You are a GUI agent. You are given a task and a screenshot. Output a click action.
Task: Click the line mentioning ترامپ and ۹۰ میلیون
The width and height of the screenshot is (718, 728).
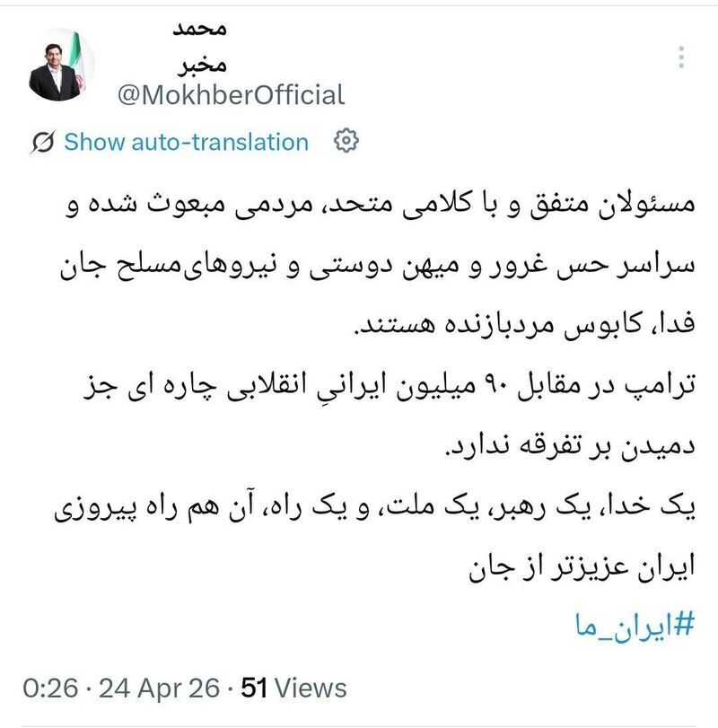(x=390, y=386)
